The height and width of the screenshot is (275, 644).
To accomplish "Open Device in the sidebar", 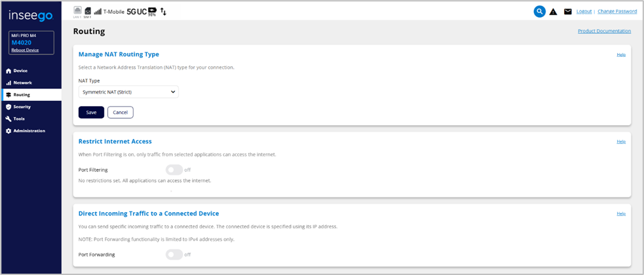I will (20, 71).
